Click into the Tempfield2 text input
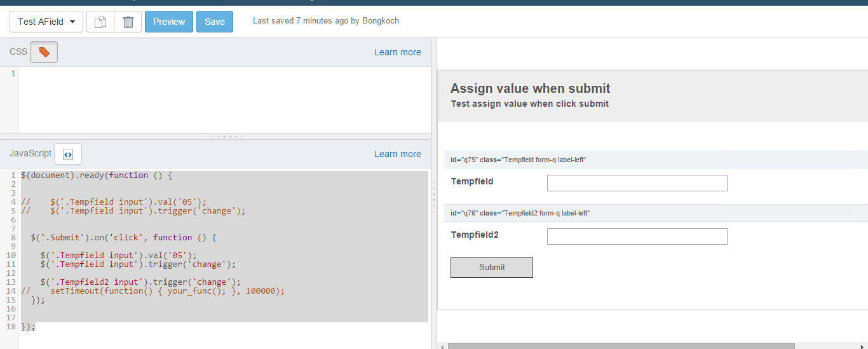This screenshot has height=349, width=868. [x=637, y=236]
